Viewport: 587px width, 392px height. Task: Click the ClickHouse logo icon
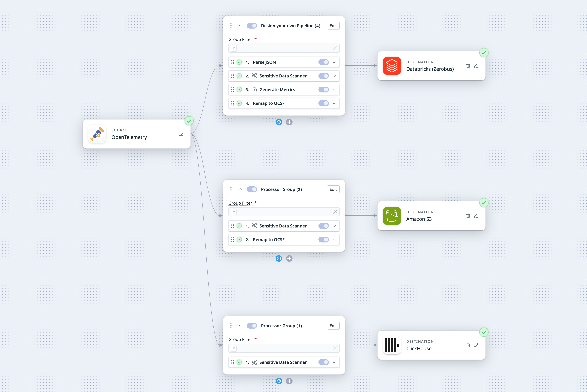click(392, 345)
